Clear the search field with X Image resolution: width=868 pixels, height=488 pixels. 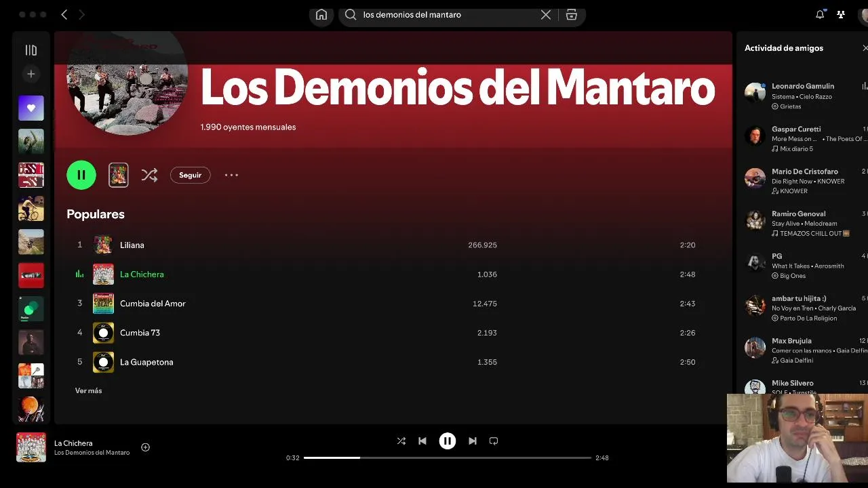pyautogui.click(x=546, y=14)
